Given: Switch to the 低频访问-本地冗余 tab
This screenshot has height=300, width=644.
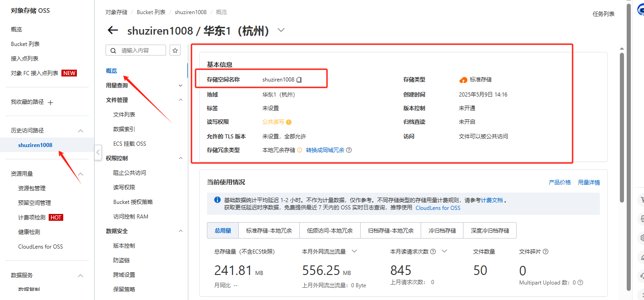Looking at the screenshot, I should click(x=330, y=230).
